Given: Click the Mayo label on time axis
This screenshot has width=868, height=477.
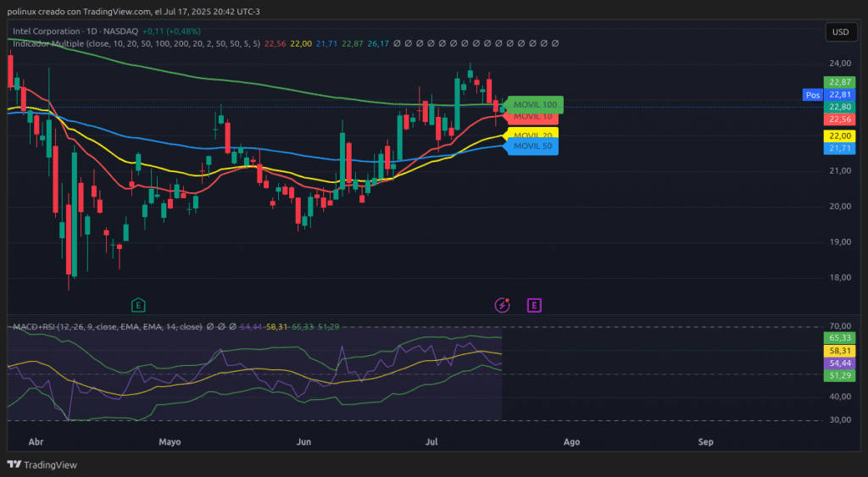Looking at the screenshot, I should 170,441.
